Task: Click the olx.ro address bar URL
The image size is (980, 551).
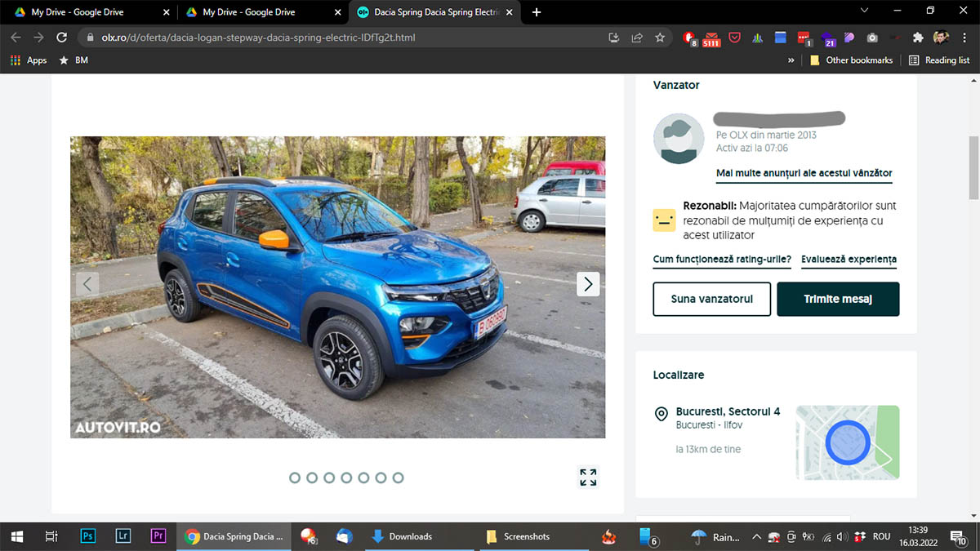Action: pos(259,38)
